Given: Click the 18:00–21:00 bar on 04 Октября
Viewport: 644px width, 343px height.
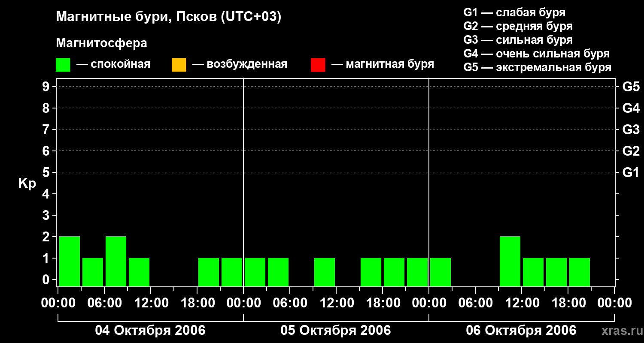Looking at the screenshot, I should [x=209, y=272].
